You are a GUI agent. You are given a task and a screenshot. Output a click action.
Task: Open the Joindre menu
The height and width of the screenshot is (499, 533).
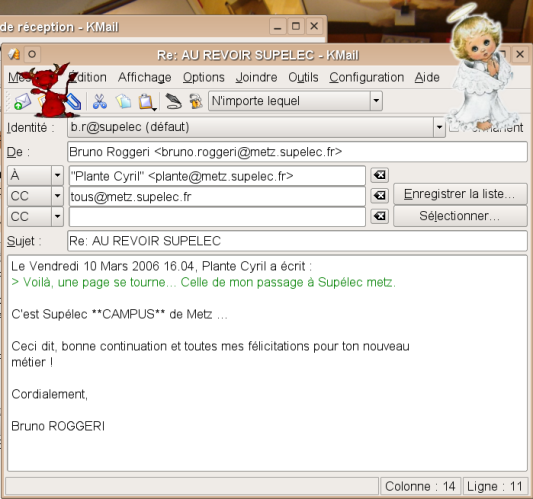(256, 78)
